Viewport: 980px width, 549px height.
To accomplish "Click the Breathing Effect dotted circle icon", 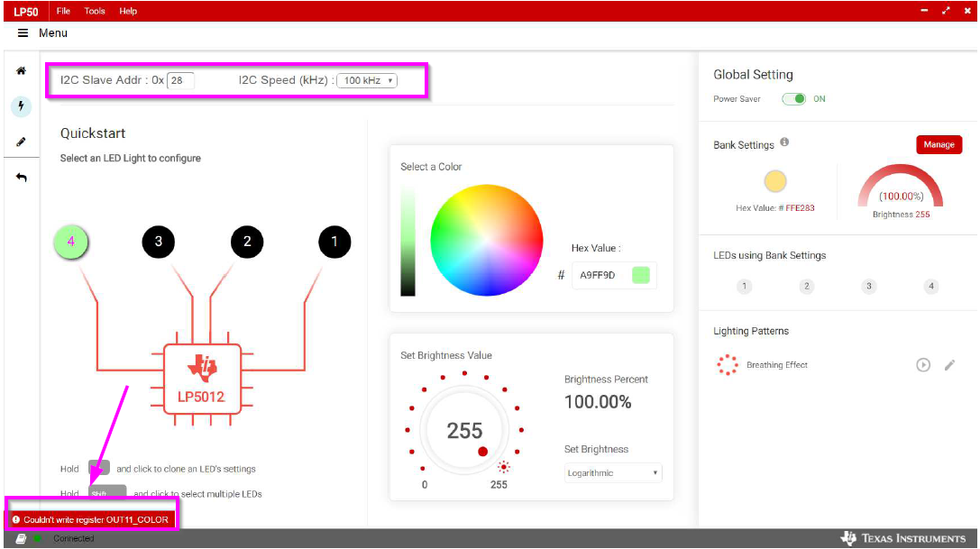I will (x=728, y=365).
